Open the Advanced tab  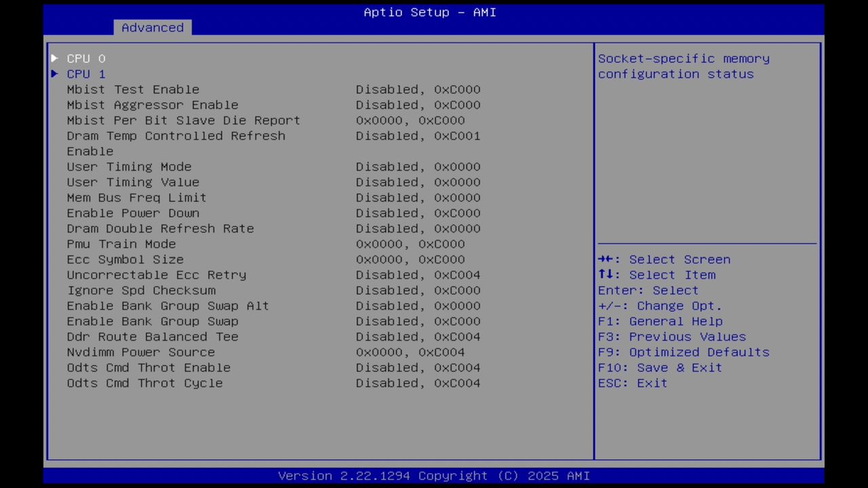tap(152, 27)
